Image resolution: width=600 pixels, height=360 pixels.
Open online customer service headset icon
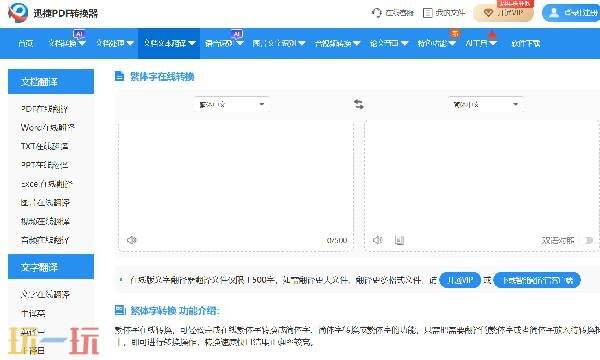[x=377, y=13]
